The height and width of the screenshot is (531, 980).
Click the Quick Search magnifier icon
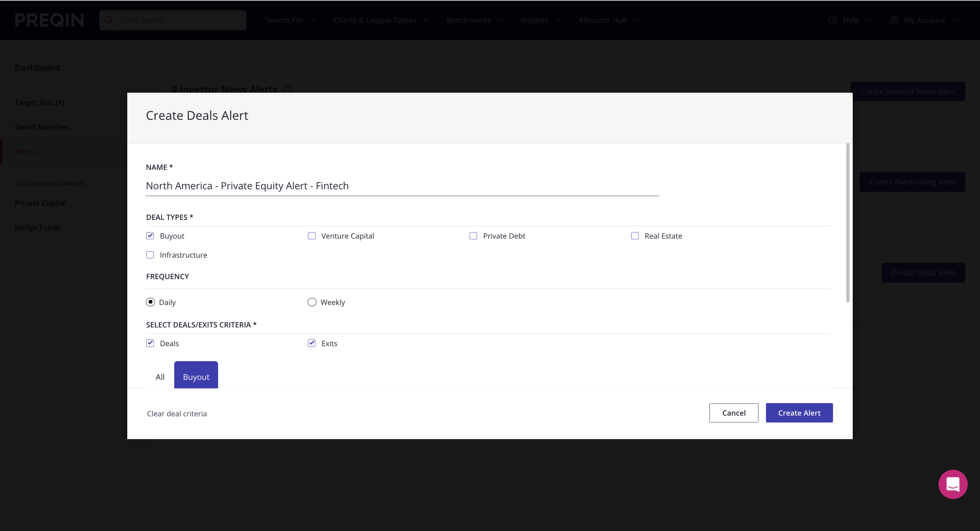(x=109, y=20)
